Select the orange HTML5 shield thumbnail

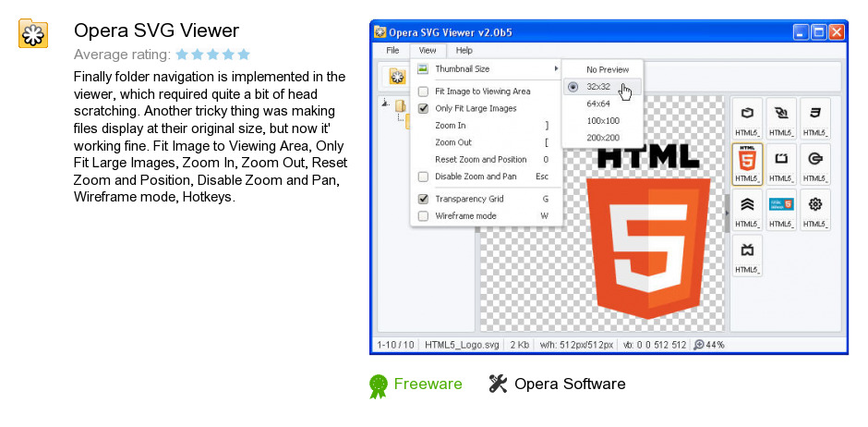point(747,164)
